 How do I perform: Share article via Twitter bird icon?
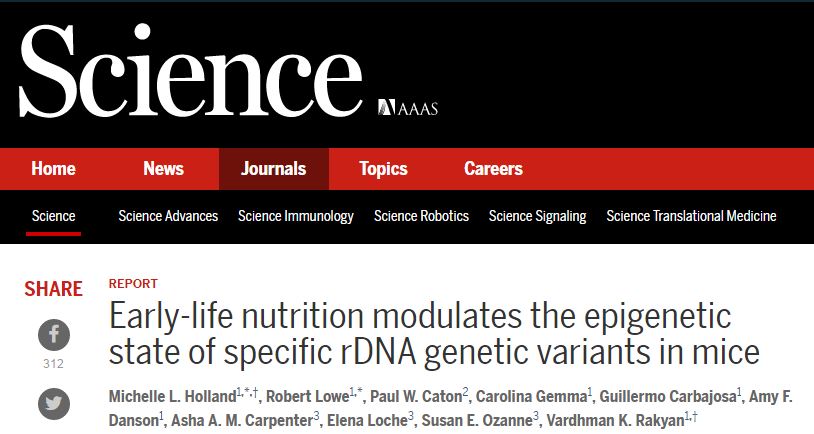point(53,404)
